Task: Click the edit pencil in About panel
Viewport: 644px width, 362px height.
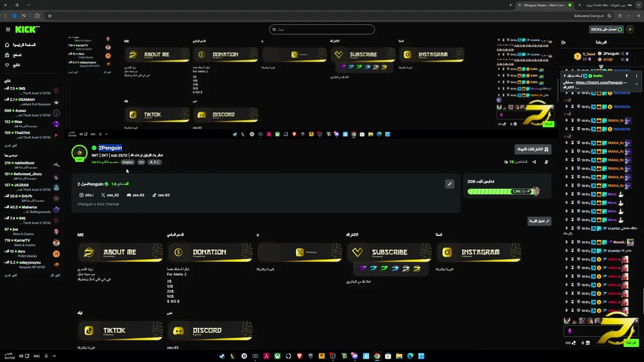Action: coord(450,184)
